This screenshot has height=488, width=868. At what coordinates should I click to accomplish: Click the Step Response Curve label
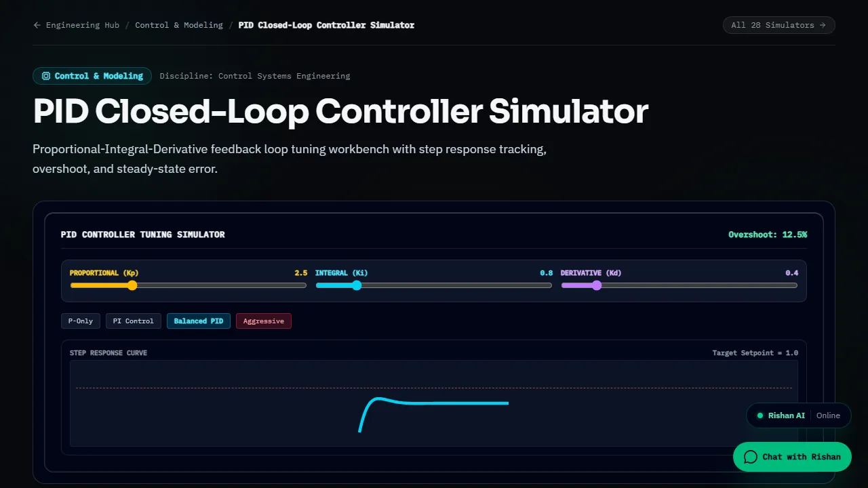pyautogui.click(x=108, y=353)
